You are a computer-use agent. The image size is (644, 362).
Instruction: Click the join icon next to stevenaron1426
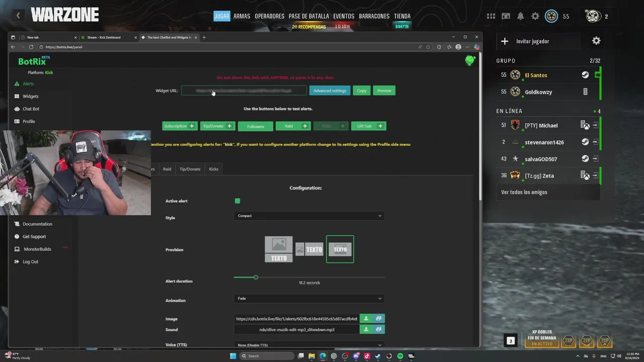595,142
